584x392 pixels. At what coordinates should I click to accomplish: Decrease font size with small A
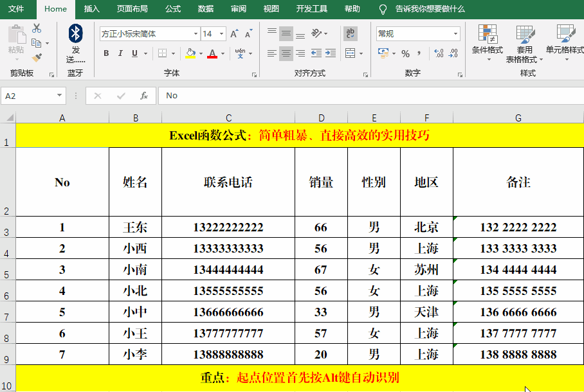(248, 34)
